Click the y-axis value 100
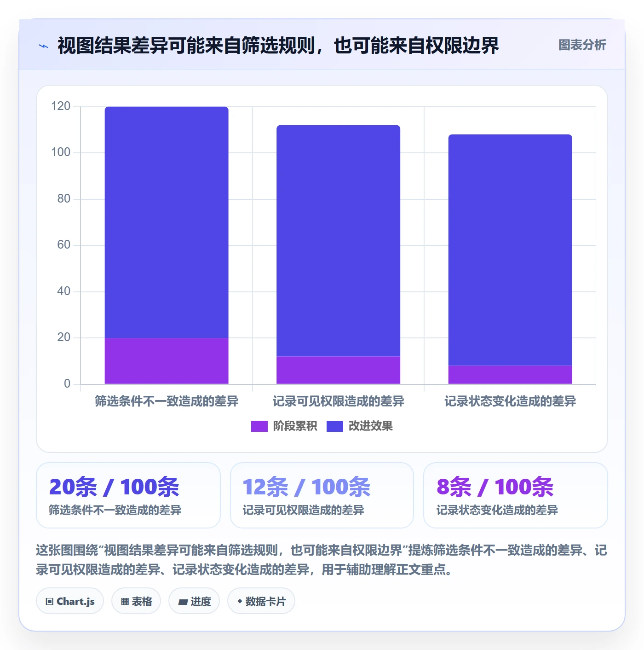This screenshot has width=644, height=650. 61,152
